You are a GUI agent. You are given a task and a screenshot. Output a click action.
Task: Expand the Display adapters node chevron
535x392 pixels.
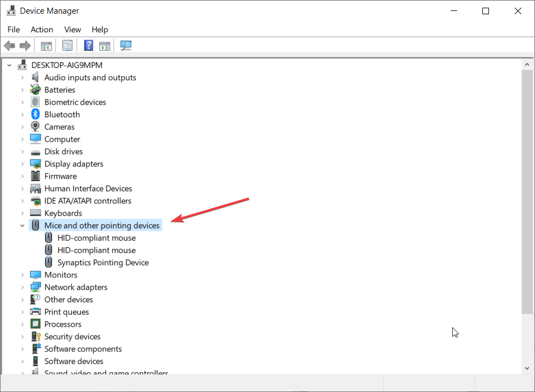click(x=22, y=164)
